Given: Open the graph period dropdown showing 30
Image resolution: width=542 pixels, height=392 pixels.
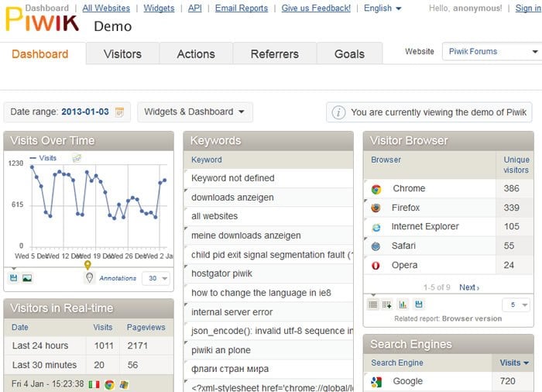Looking at the screenshot, I should (x=156, y=278).
